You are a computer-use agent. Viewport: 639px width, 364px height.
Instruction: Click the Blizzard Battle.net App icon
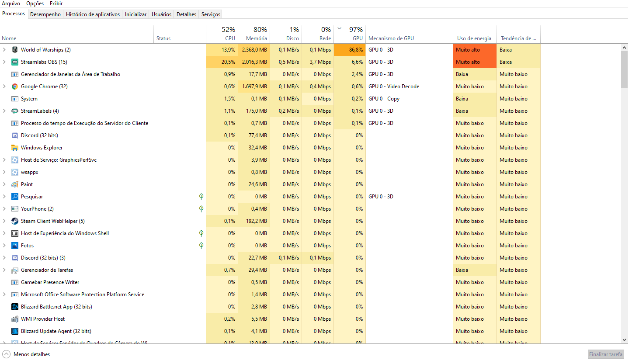[x=15, y=307]
